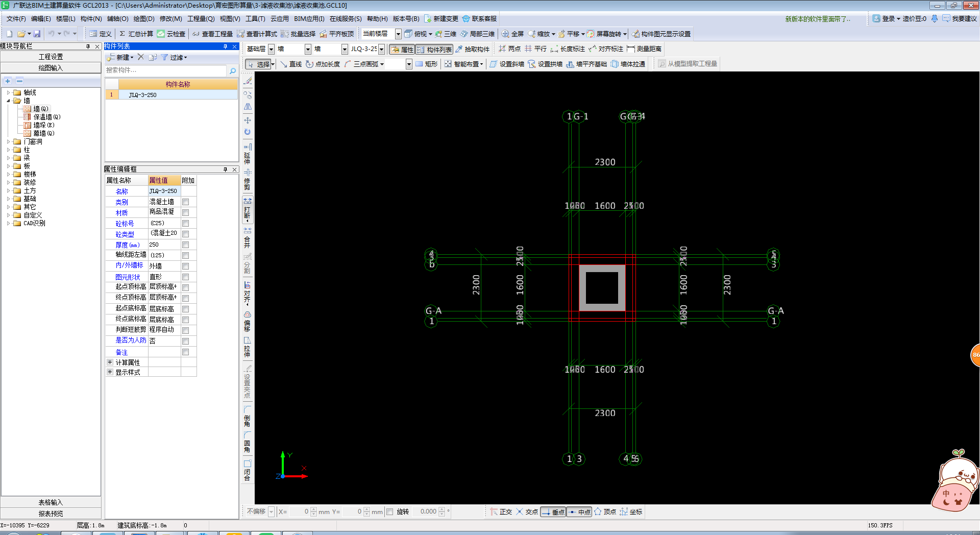Run 汇总计算 summary calculation
The height and width of the screenshot is (535, 980).
(x=136, y=34)
